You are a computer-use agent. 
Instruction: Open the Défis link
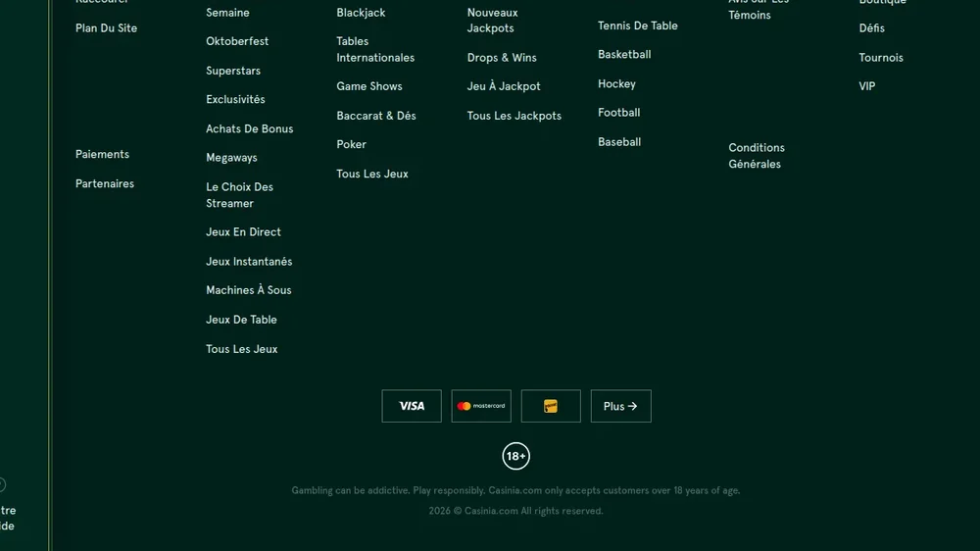[872, 28]
